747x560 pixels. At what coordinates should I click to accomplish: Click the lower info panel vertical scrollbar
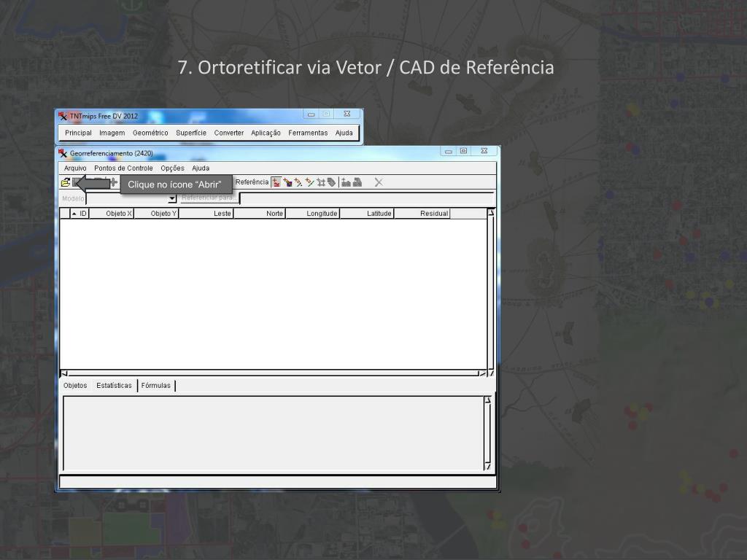click(x=487, y=433)
